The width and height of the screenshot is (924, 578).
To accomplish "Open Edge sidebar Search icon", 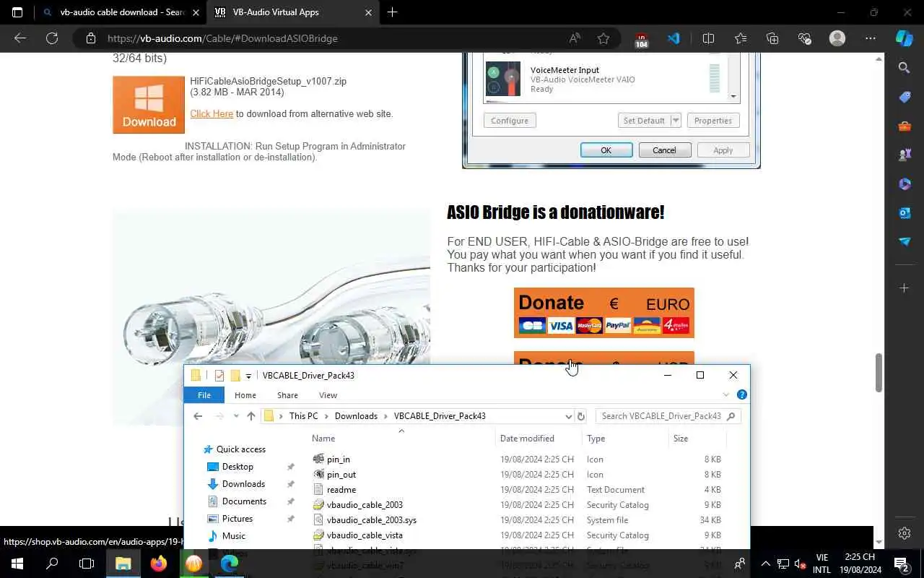I will coord(905,68).
